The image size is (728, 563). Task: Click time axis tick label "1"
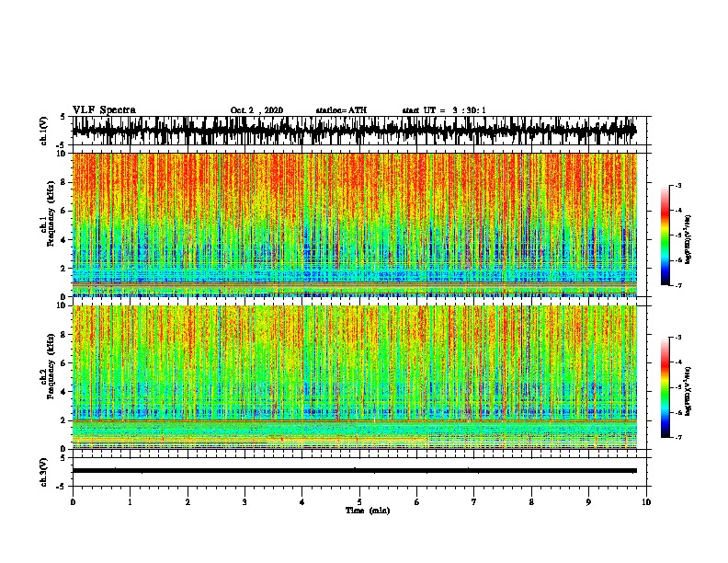[130, 501]
